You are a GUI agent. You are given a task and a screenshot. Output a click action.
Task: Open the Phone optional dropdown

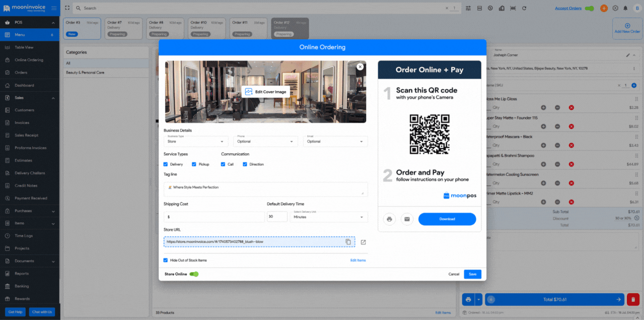(265, 141)
